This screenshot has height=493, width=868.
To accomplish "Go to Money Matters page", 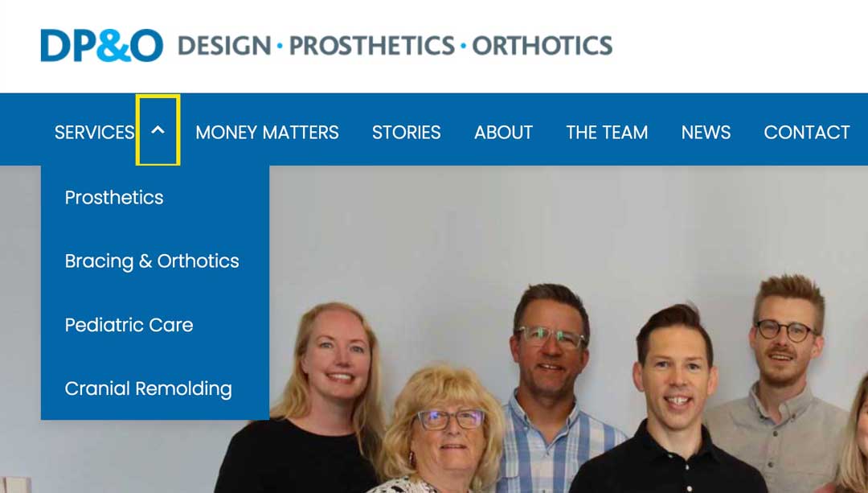I will point(267,133).
